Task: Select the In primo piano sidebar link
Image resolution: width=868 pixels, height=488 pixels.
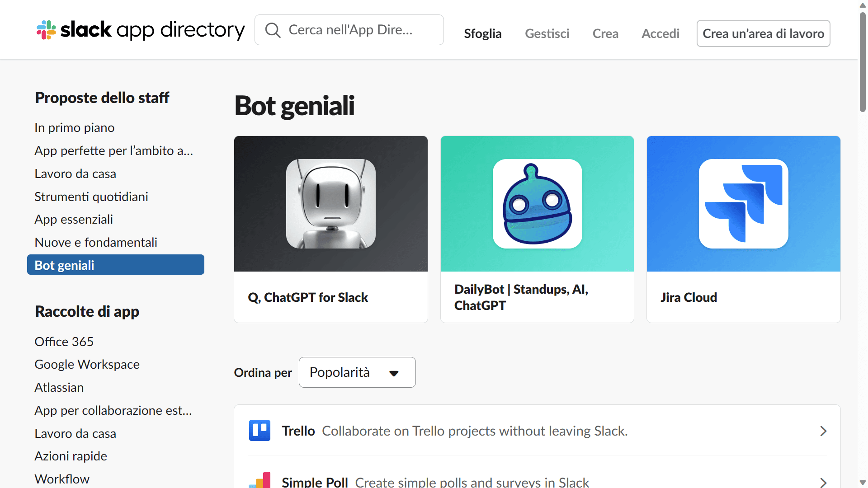Action: pos(74,127)
